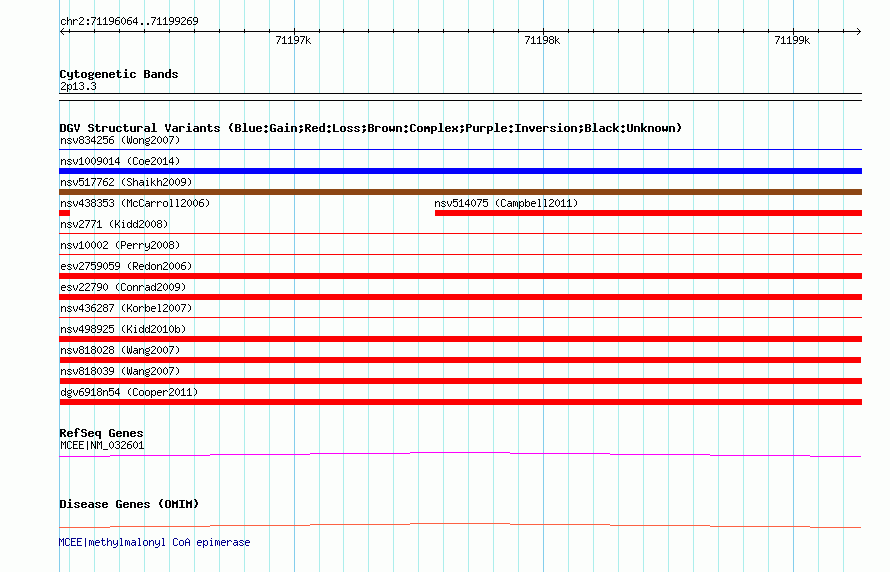
Task: Select the red nsv514075 loss bar
Action: click(648, 213)
